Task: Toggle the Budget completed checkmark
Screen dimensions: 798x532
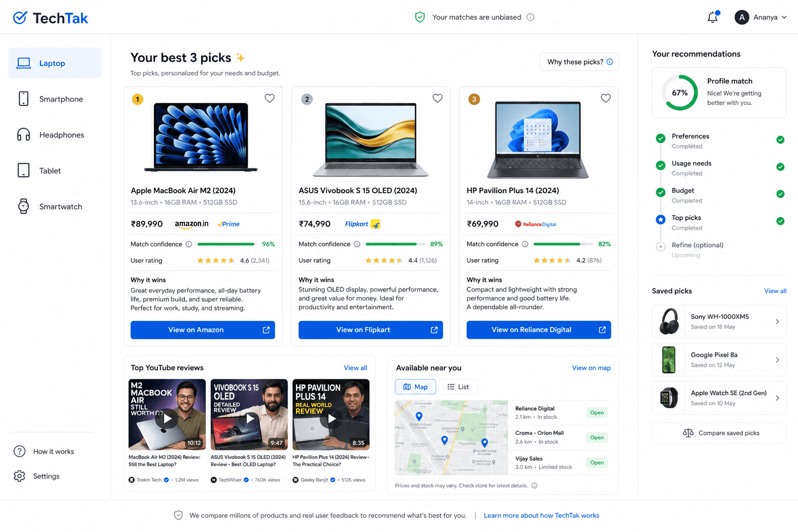Action: (x=780, y=194)
